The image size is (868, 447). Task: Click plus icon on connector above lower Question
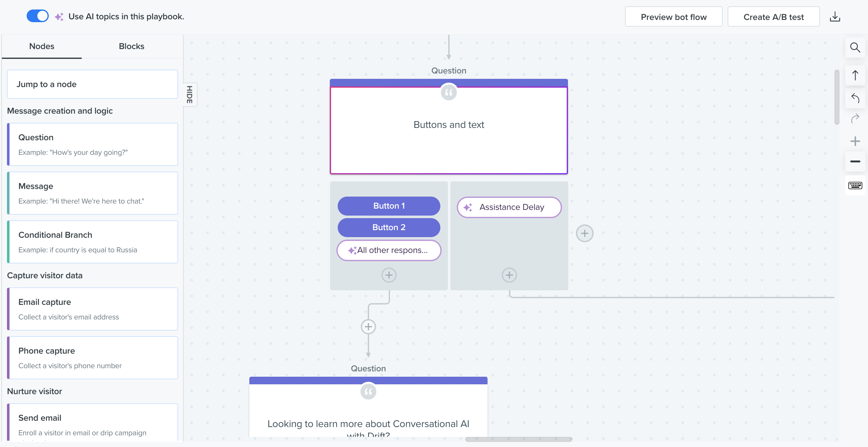[x=368, y=326]
